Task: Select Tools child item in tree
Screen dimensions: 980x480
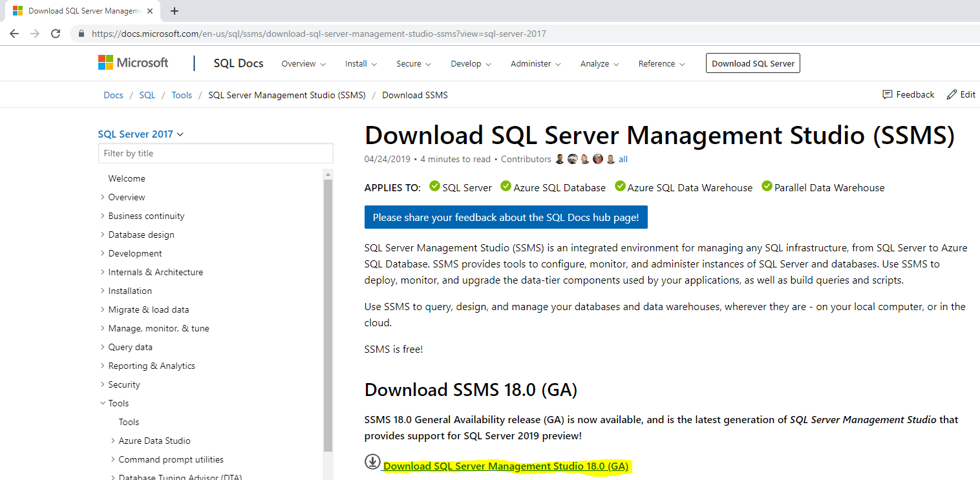Action: pyautogui.click(x=129, y=422)
